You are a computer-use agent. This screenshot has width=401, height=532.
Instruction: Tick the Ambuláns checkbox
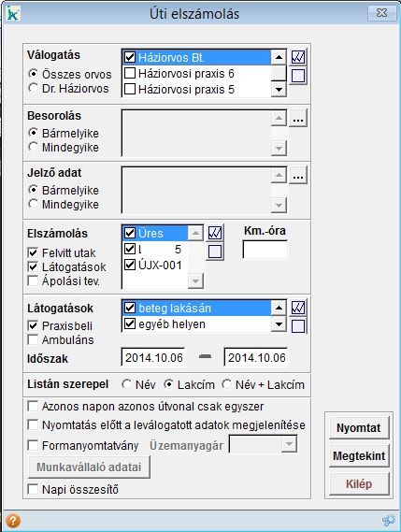tap(33, 339)
